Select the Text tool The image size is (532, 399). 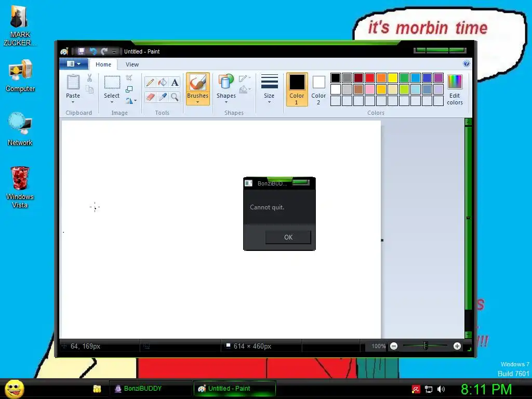(x=175, y=82)
